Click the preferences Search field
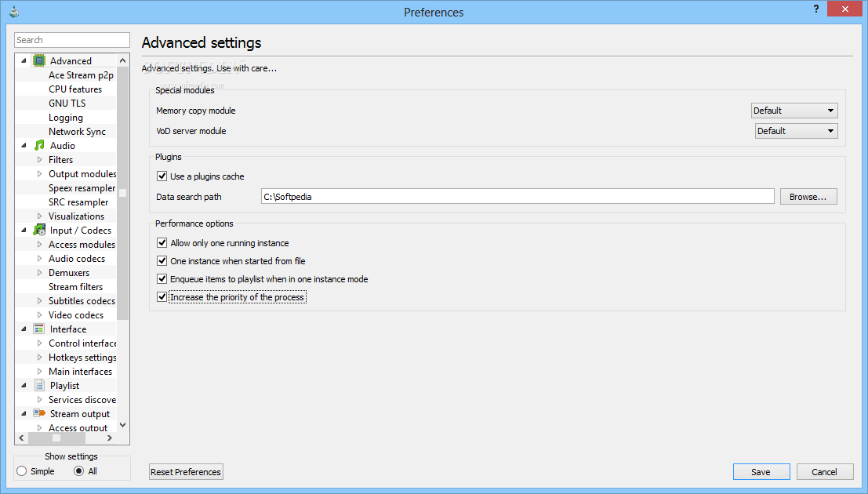This screenshot has width=868, height=494. pyautogui.click(x=72, y=40)
